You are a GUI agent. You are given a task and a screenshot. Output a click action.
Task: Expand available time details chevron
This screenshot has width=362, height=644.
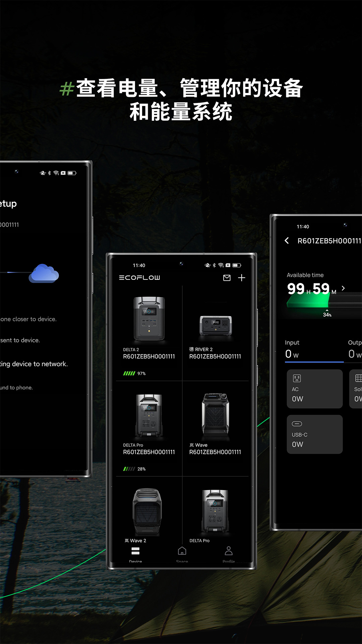343,288
